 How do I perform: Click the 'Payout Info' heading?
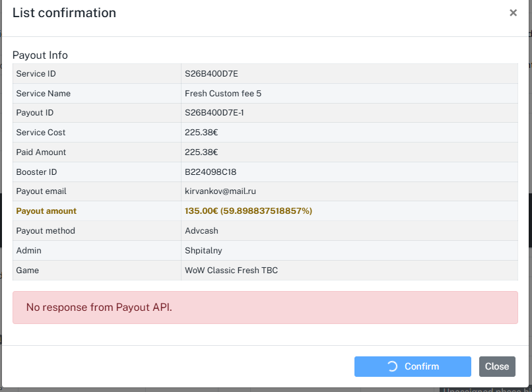coord(40,55)
